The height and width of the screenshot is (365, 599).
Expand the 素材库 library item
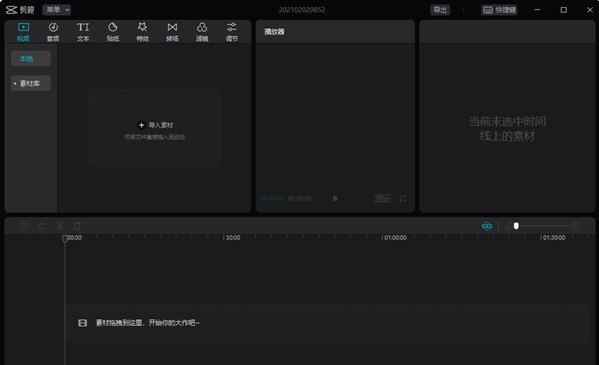pyautogui.click(x=31, y=83)
